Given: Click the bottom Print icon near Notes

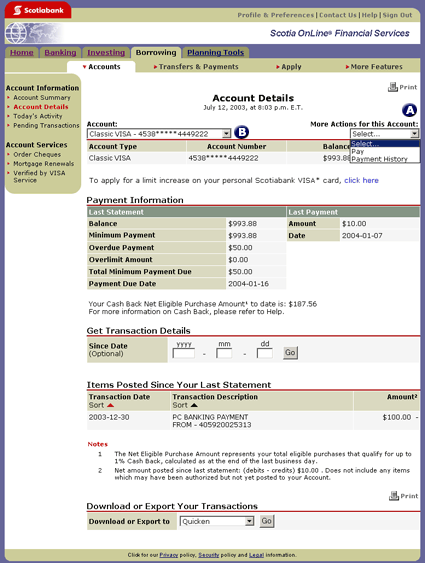Looking at the screenshot, I should (394, 496).
